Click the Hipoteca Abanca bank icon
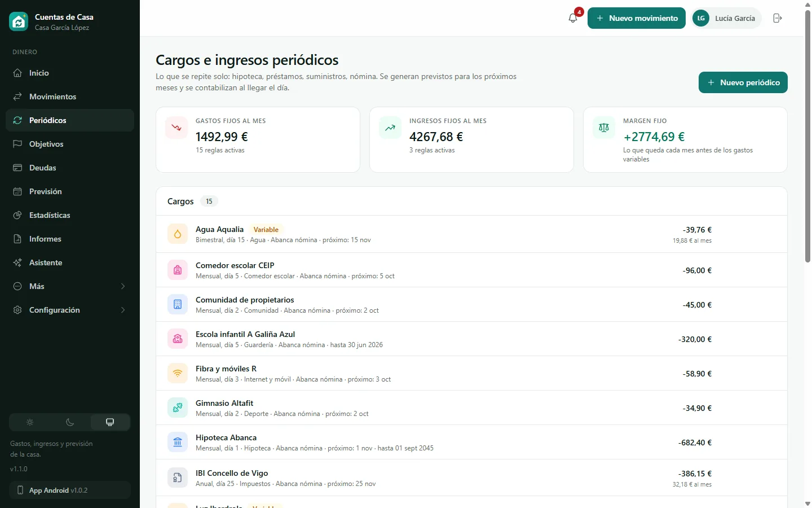The width and height of the screenshot is (812, 508). 178,442
